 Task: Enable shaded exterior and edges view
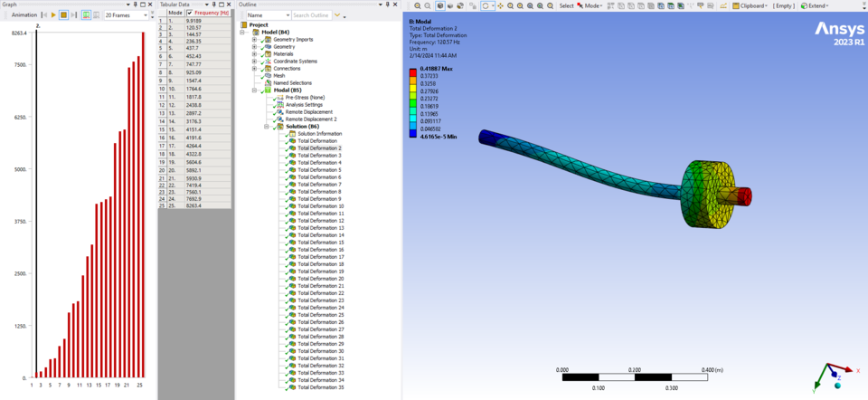click(x=440, y=5)
